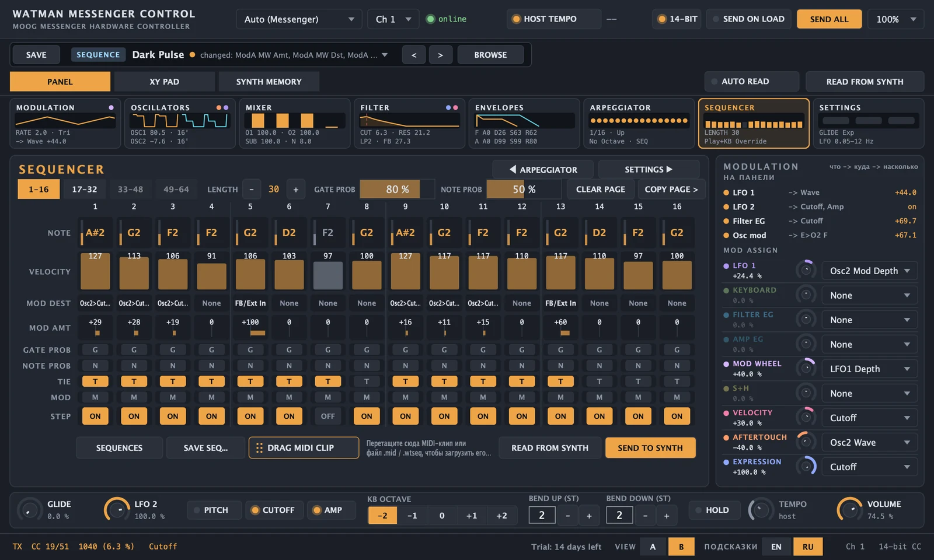
Task: Open the Ch 1 MIDI channel dropdown
Action: click(393, 19)
